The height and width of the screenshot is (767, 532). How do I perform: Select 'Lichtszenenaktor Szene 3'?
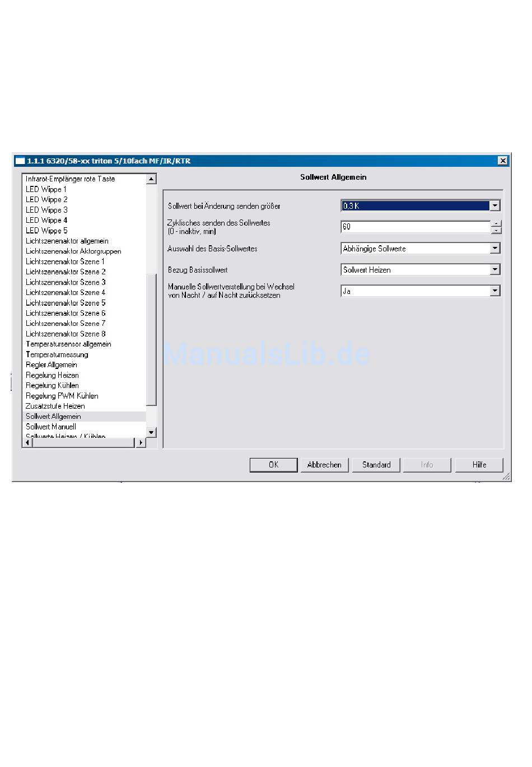[66, 282]
